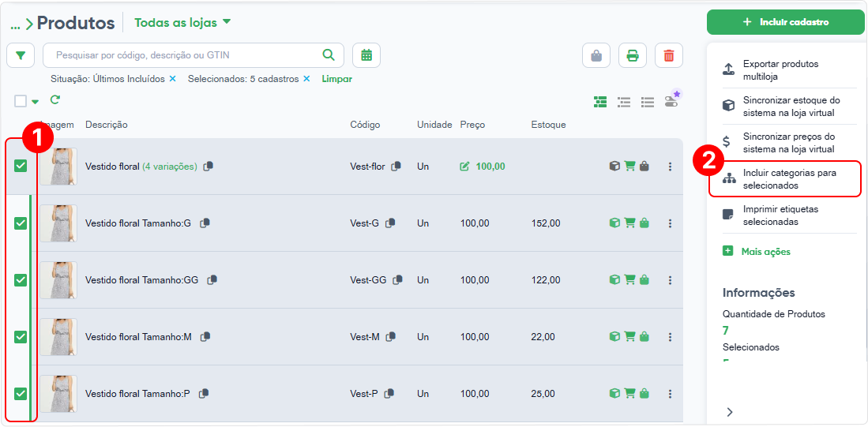Open the Todas as lojas store dropdown
This screenshot has width=868, height=427.
point(182,23)
